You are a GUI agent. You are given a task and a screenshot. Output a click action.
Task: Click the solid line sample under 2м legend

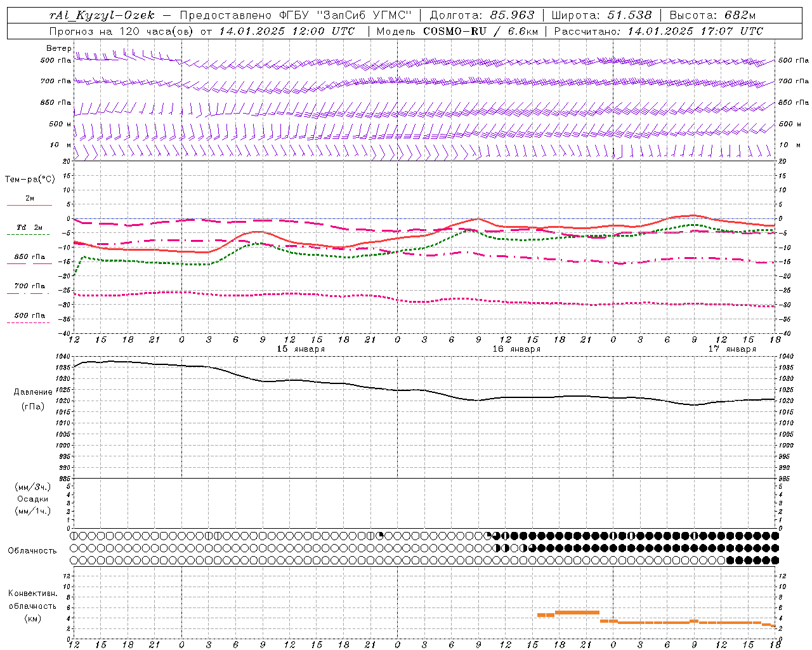point(29,205)
